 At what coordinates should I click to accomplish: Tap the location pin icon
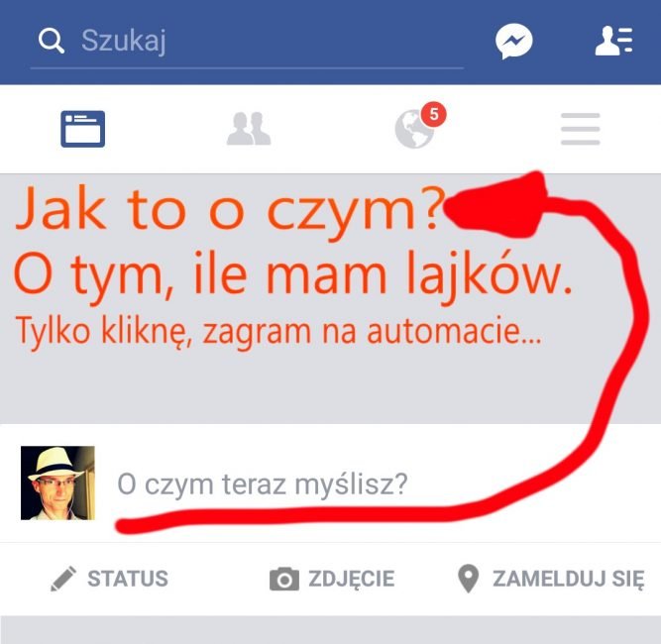click(468, 579)
